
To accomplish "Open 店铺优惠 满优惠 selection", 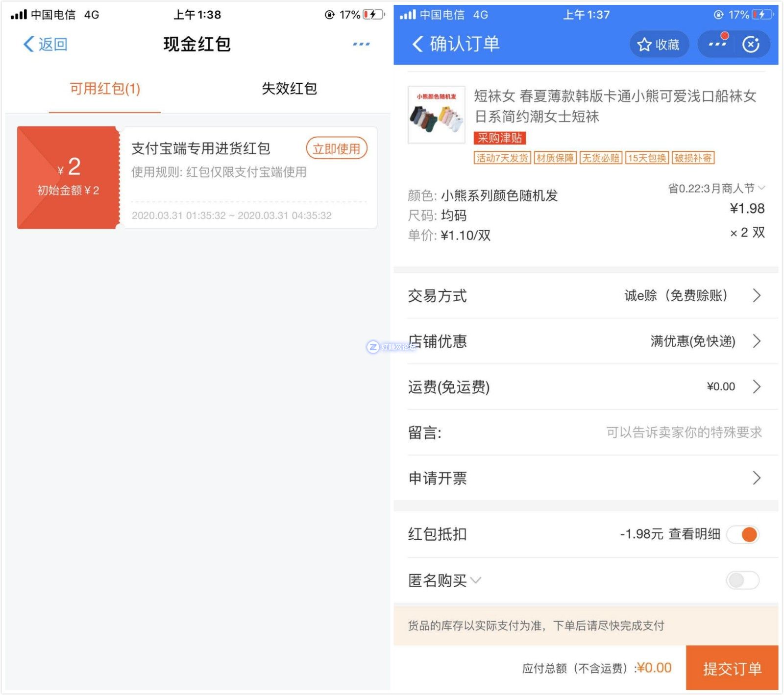I will click(756, 341).
